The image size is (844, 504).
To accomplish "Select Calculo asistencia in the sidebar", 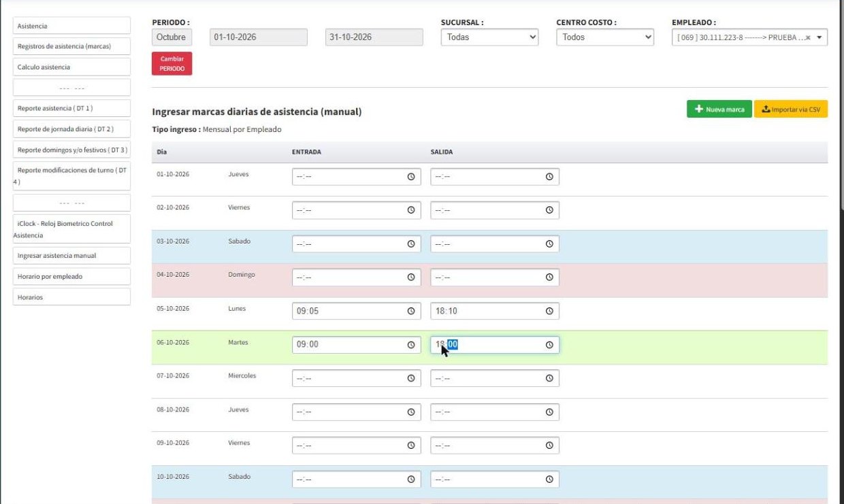I will click(x=71, y=67).
